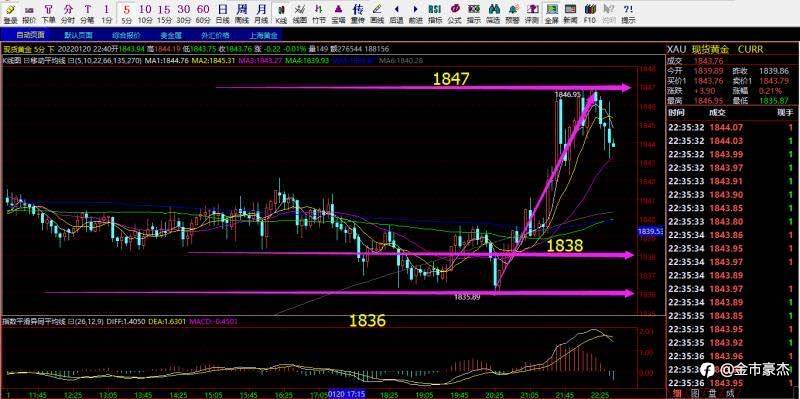Click the MA1:1844.76 moving average label

[x=167, y=60]
